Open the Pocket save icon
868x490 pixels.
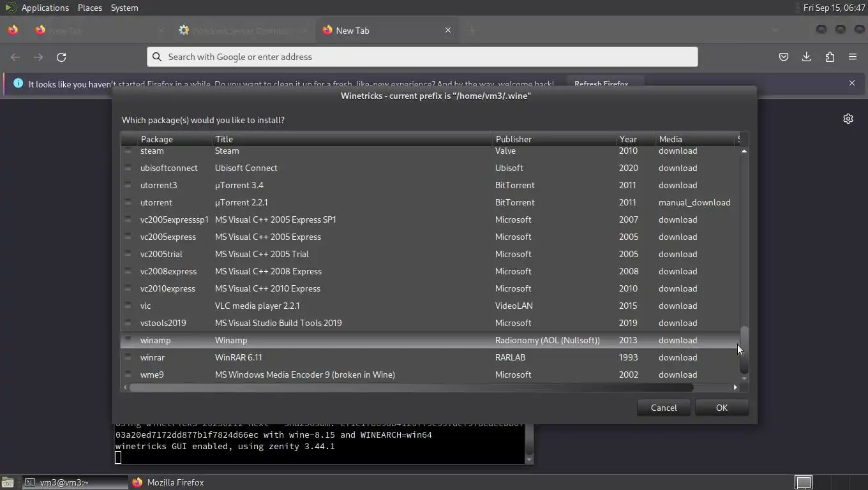click(x=784, y=57)
